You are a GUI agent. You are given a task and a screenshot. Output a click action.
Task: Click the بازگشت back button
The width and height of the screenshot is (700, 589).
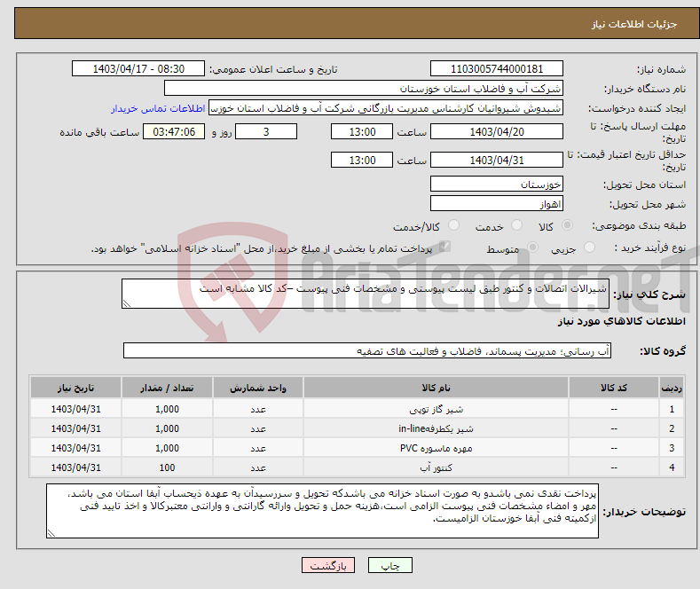pyautogui.click(x=328, y=565)
